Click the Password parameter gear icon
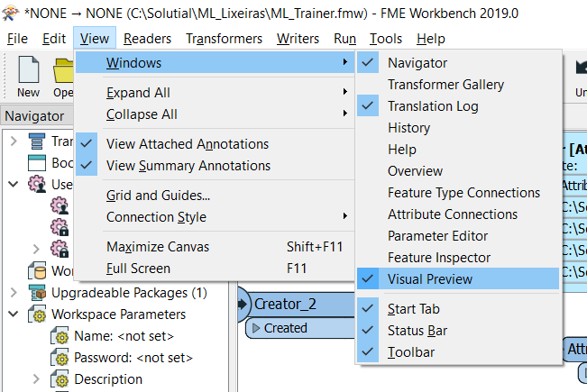Image resolution: width=587 pixels, height=392 pixels. click(60, 358)
